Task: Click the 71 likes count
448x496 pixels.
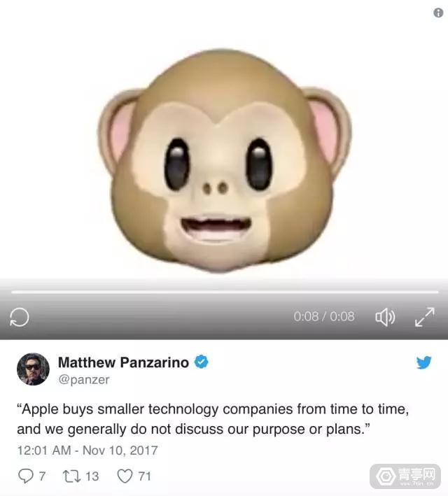Action: [144, 476]
